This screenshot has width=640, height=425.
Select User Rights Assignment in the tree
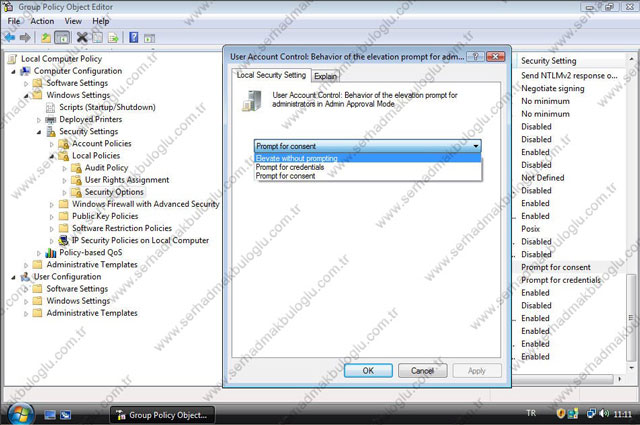(127, 180)
